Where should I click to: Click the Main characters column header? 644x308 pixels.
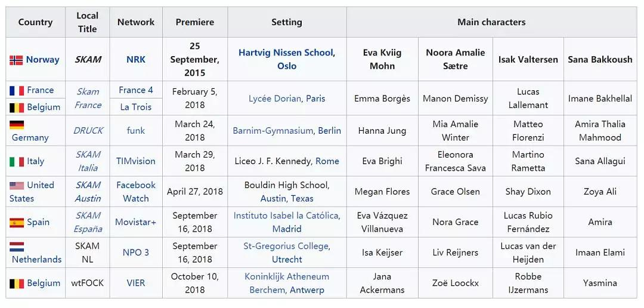491,22
